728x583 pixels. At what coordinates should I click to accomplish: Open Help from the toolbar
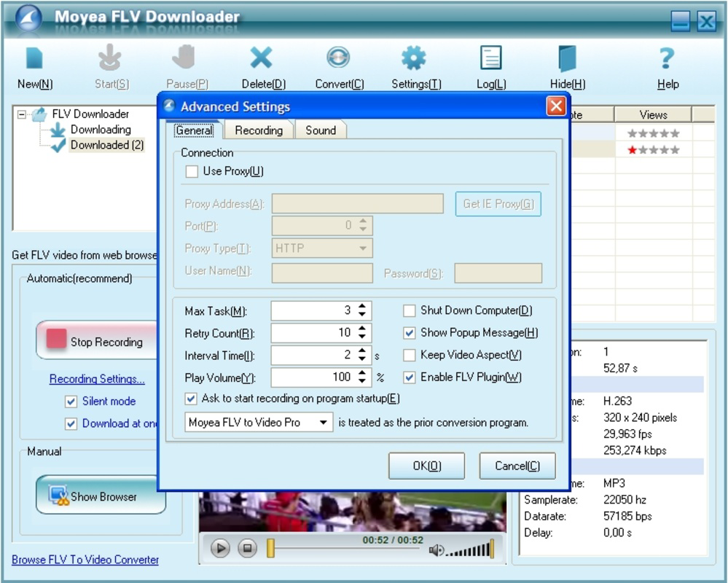667,58
